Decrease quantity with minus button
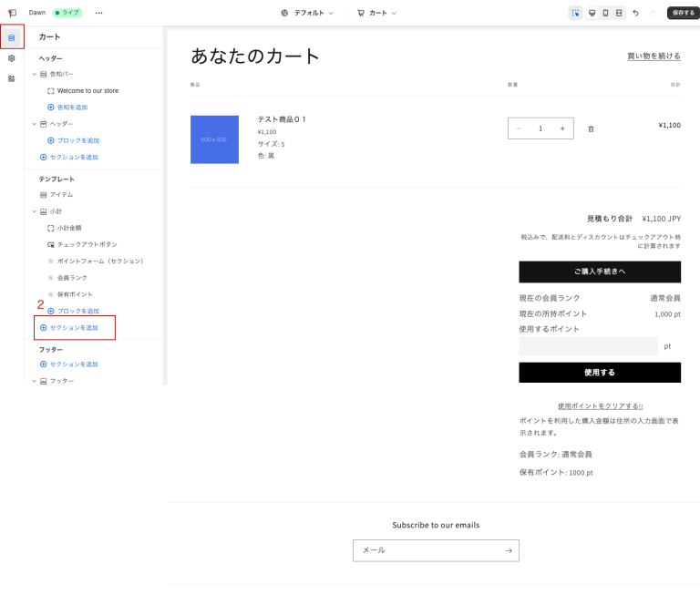 tap(519, 128)
